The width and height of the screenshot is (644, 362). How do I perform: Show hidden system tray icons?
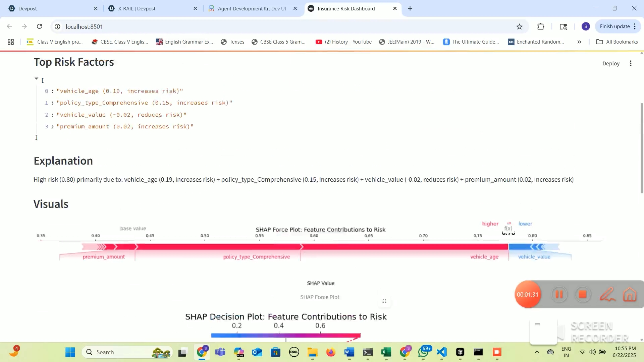click(x=537, y=352)
